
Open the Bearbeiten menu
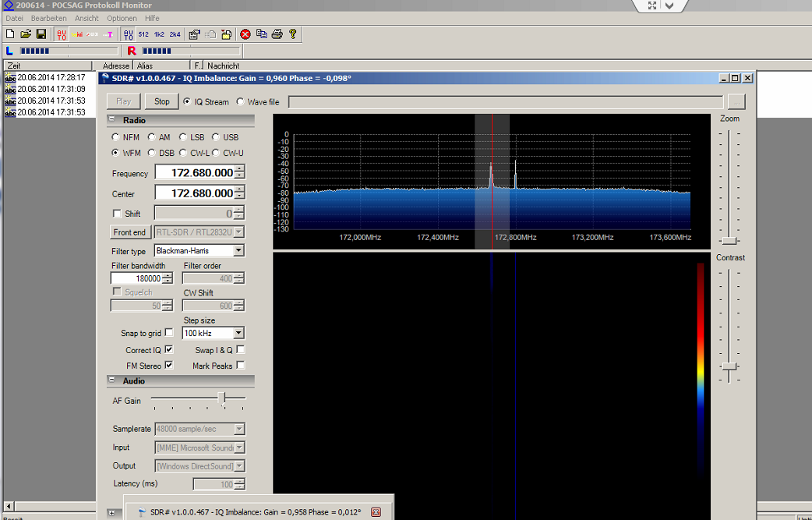pos(49,18)
